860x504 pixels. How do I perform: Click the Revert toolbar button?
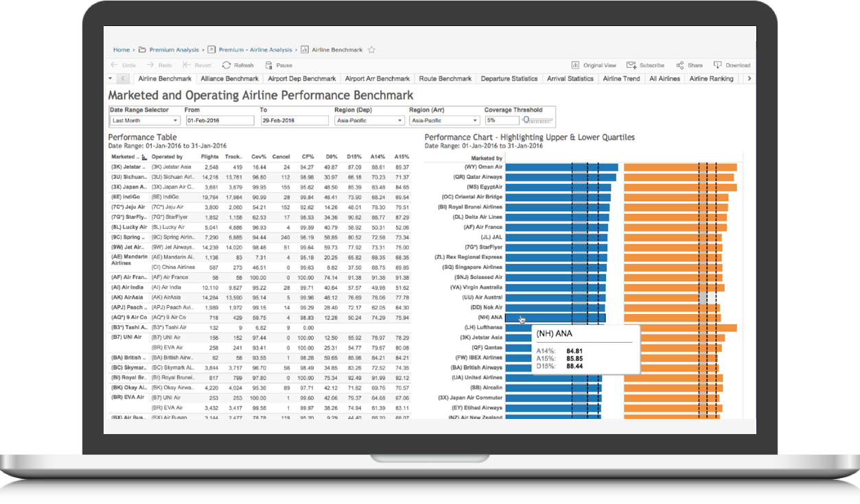pos(197,65)
